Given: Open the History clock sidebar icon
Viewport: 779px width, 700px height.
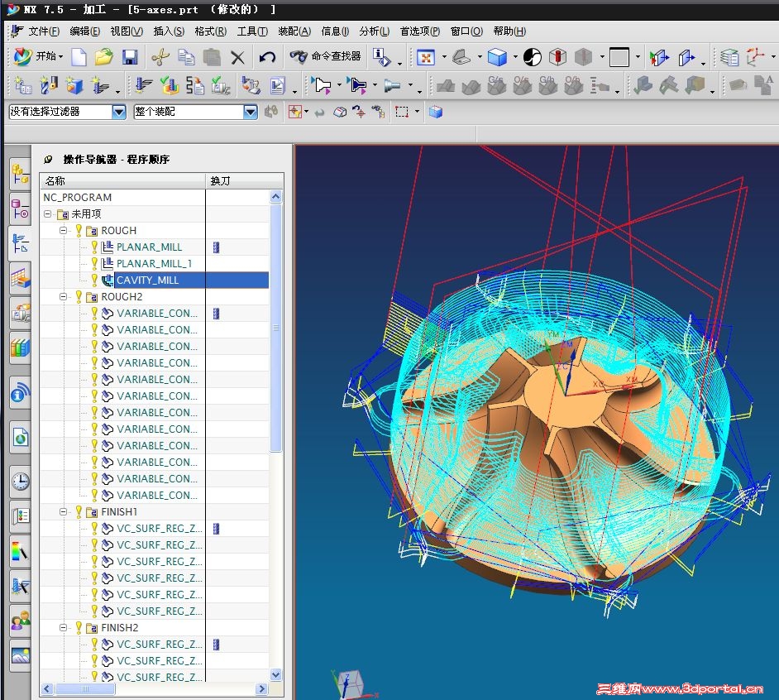Looking at the screenshot, I should point(20,481).
